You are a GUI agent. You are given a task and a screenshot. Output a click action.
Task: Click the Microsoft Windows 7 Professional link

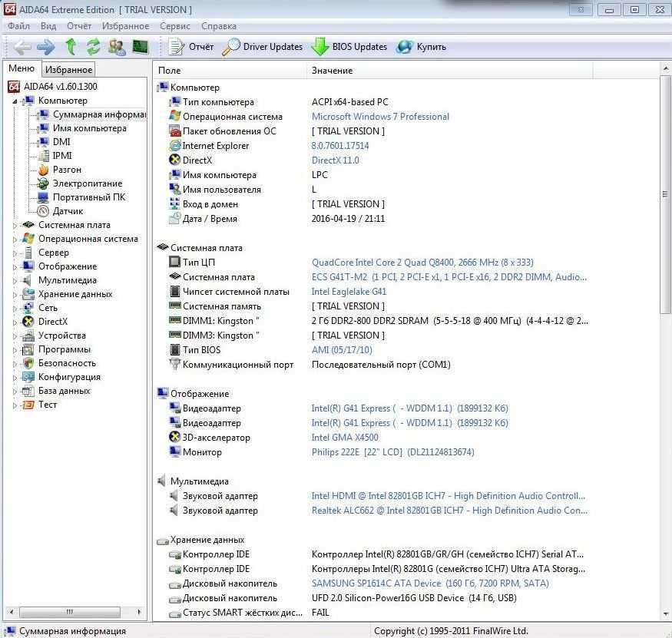[x=380, y=117]
